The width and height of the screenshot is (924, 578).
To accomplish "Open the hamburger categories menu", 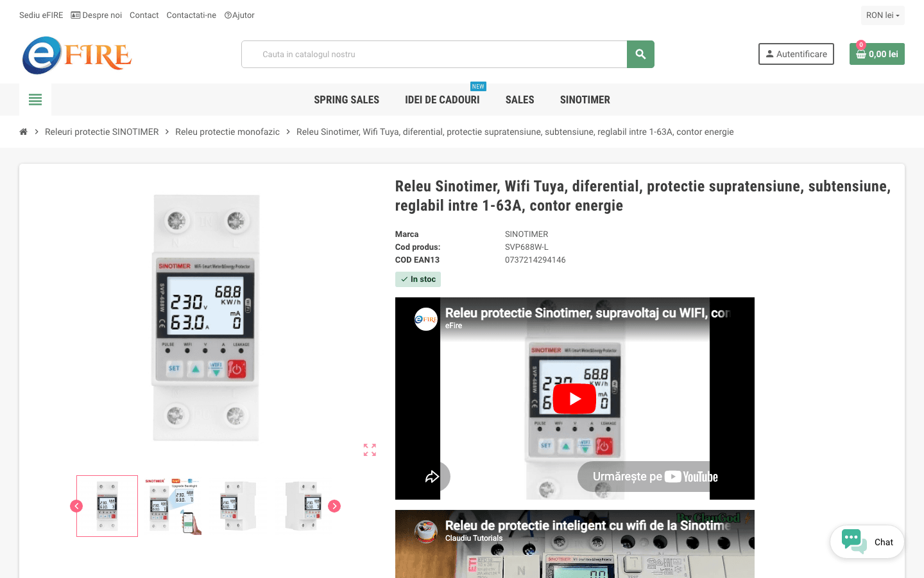I will [x=35, y=100].
